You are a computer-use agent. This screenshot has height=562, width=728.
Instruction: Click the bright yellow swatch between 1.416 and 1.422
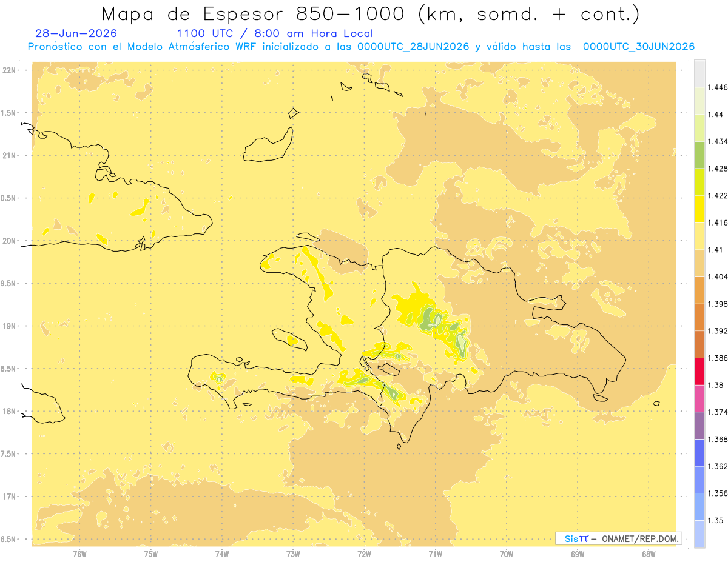699,209
